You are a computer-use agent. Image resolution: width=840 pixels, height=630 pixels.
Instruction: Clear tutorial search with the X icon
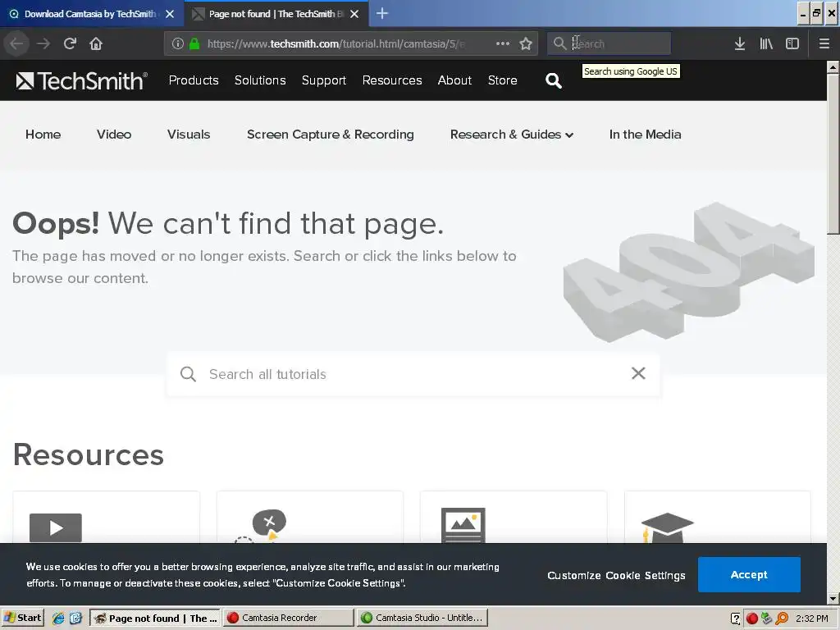[638, 373]
